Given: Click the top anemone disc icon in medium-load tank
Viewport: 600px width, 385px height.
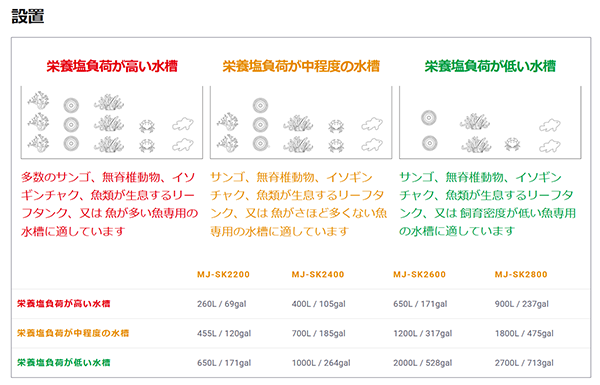Looking at the screenshot, I should tap(261, 105).
